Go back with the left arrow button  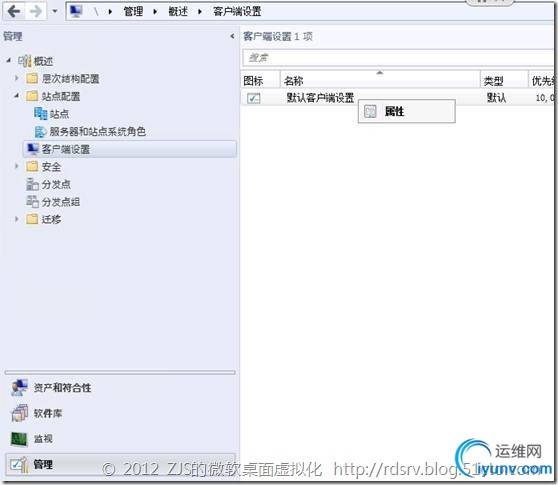point(14,11)
